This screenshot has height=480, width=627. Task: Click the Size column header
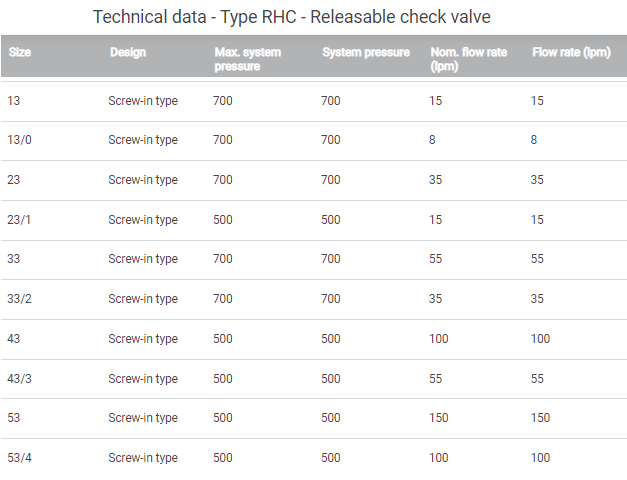pos(19,52)
